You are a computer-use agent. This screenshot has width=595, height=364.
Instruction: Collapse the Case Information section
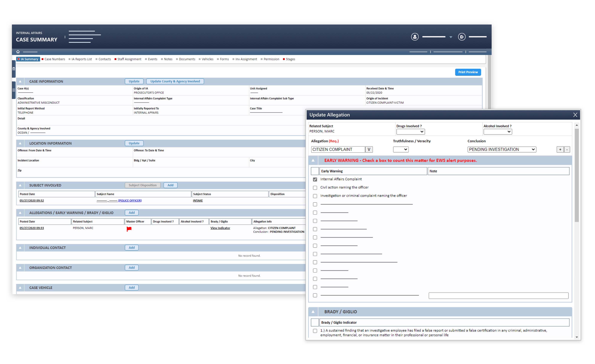tap(20, 82)
